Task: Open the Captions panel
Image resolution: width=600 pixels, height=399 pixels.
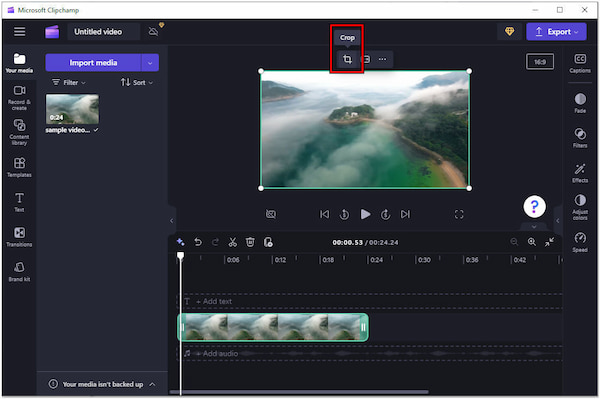Action: click(x=580, y=63)
